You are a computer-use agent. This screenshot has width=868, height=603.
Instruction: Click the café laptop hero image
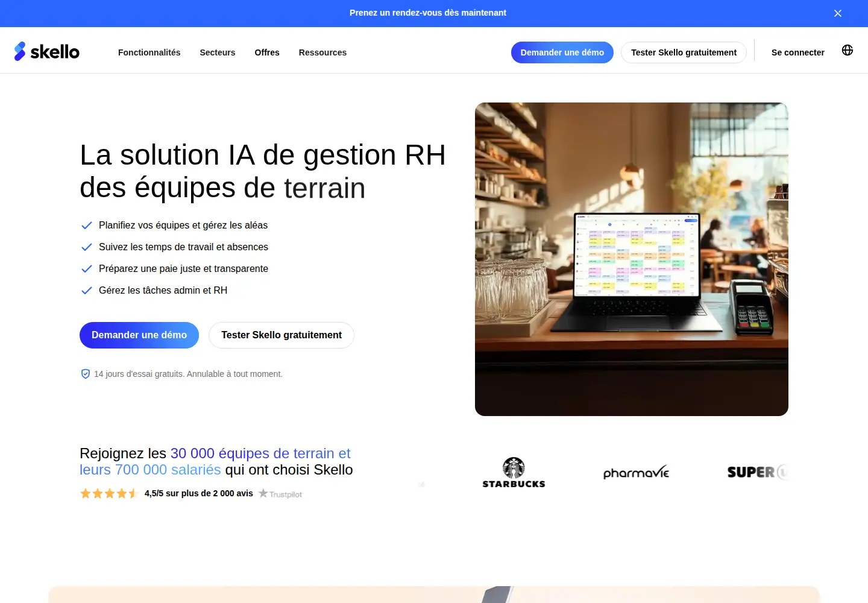click(x=632, y=259)
